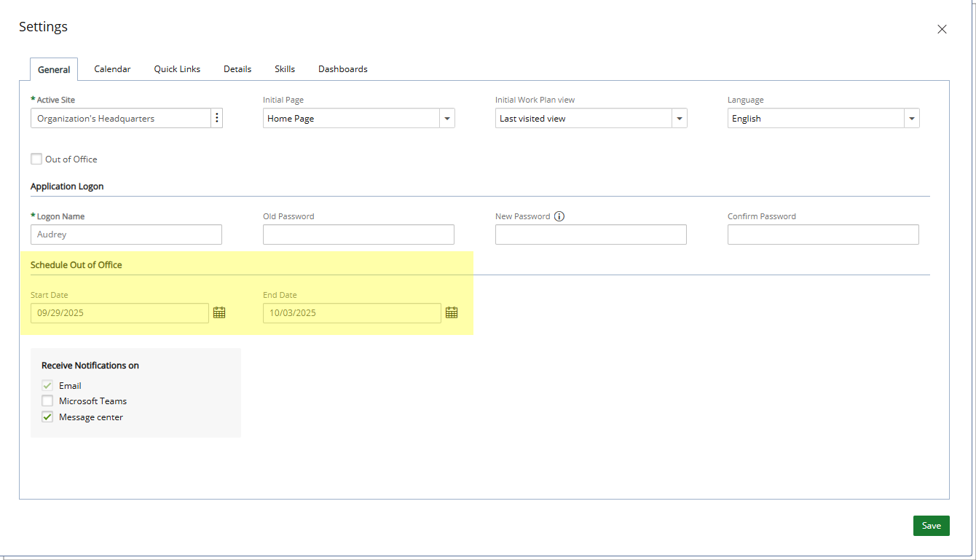Uncheck Email notifications
The image size is (976, 560).
47,385
